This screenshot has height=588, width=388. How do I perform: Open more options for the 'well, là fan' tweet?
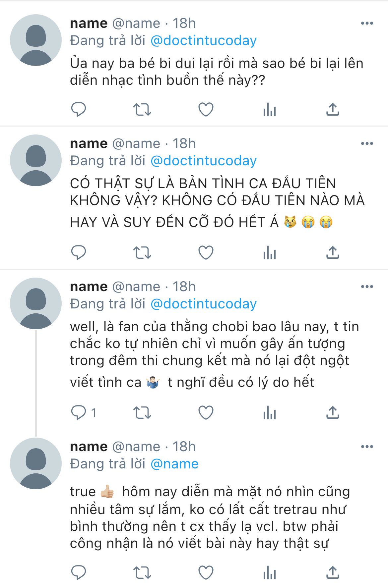(367, 287)
